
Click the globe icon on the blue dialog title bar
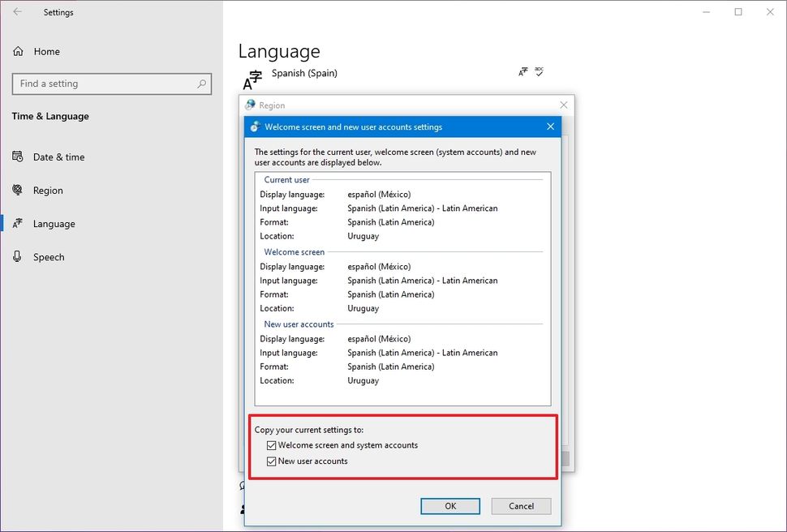pyautogui.click(x=255, y=127)
